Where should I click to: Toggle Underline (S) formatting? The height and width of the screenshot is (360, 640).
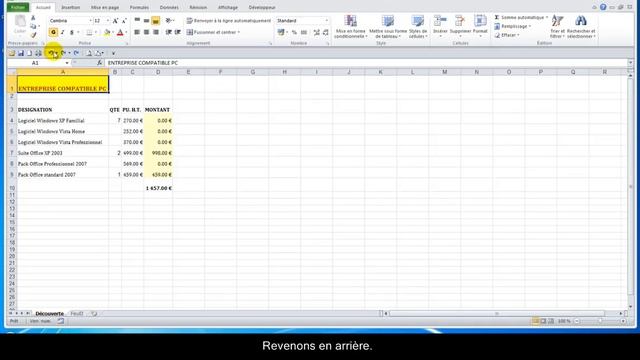72,32
